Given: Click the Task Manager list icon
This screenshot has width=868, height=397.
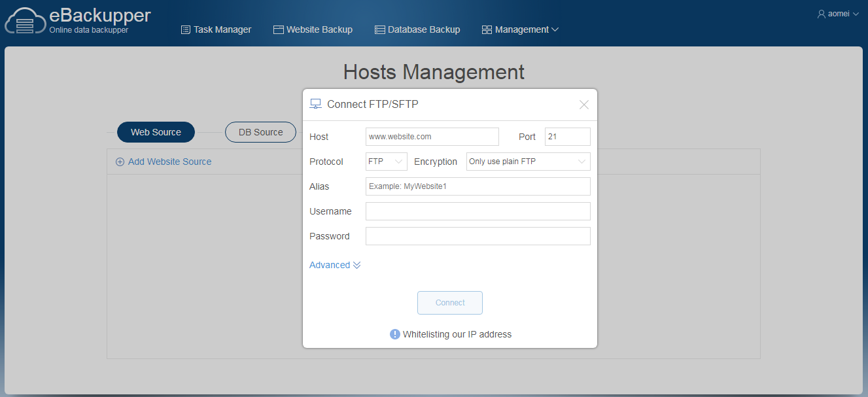Looking at the screenshot, I should point(186,29).
